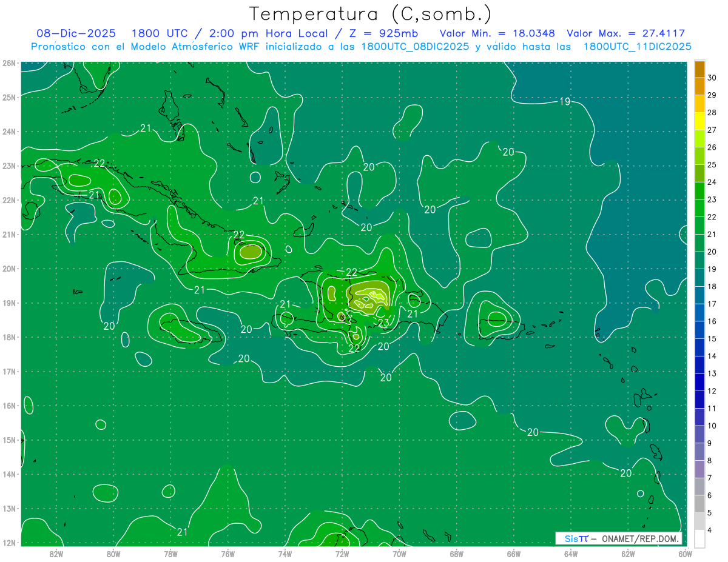The height and width of the screenshot is (562, 728).
Task: Choose the teal 19 degree legend color
Action: click(699, 261)
